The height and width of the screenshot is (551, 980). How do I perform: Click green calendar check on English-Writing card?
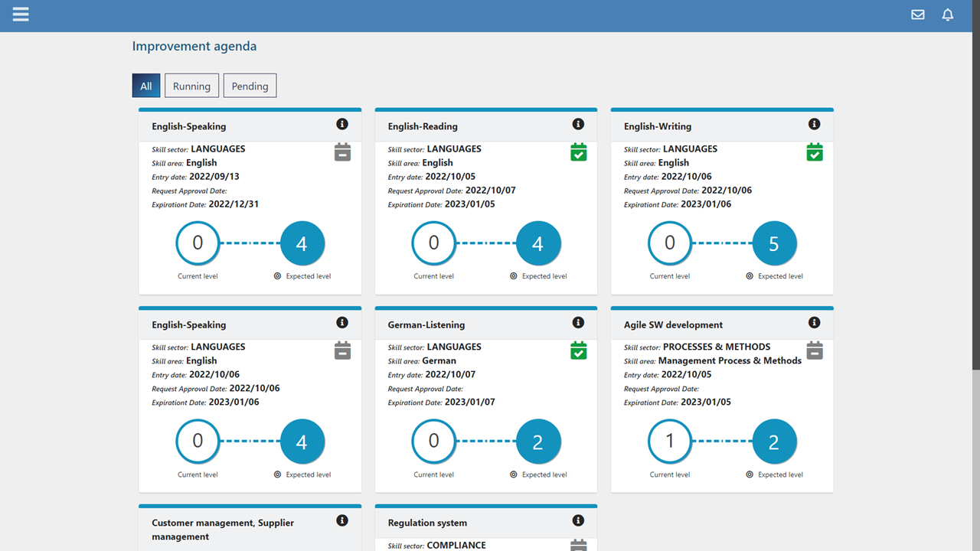(x=815, y=152)
